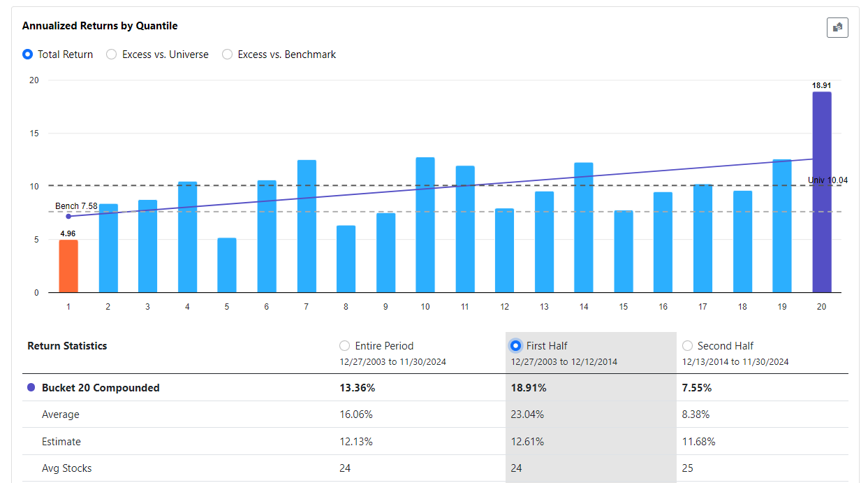Click the purple start dot of the trend line
This screenshot has width=868, height=483.
(x=68, y=217)
